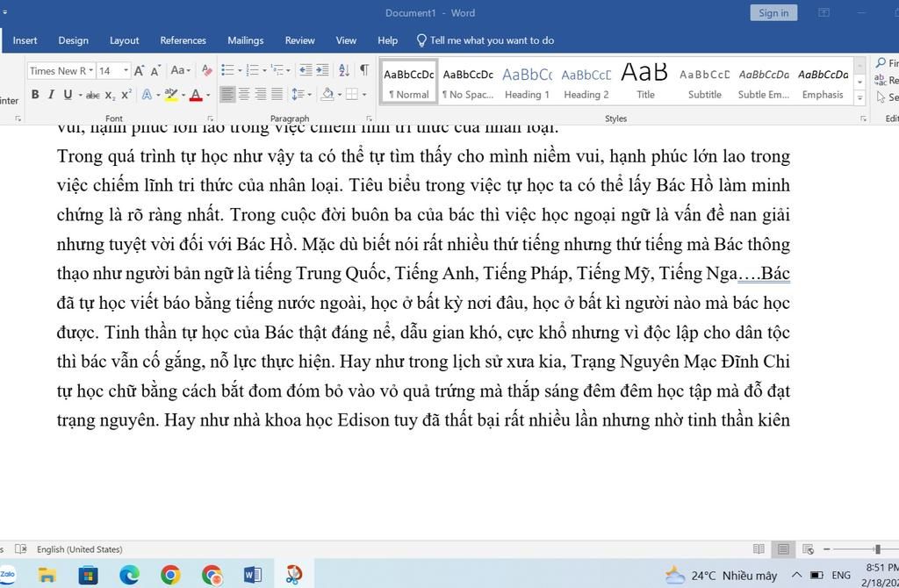Open the Snipping Tool taskbar icon
Viewport: 899px width, 588px height.
(x=294, y=574)
